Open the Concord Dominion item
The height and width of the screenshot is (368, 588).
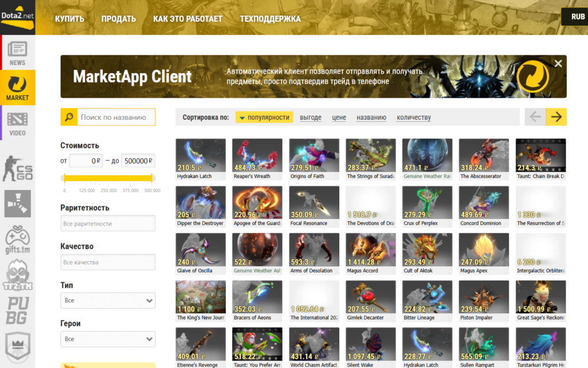coord(484,206)
